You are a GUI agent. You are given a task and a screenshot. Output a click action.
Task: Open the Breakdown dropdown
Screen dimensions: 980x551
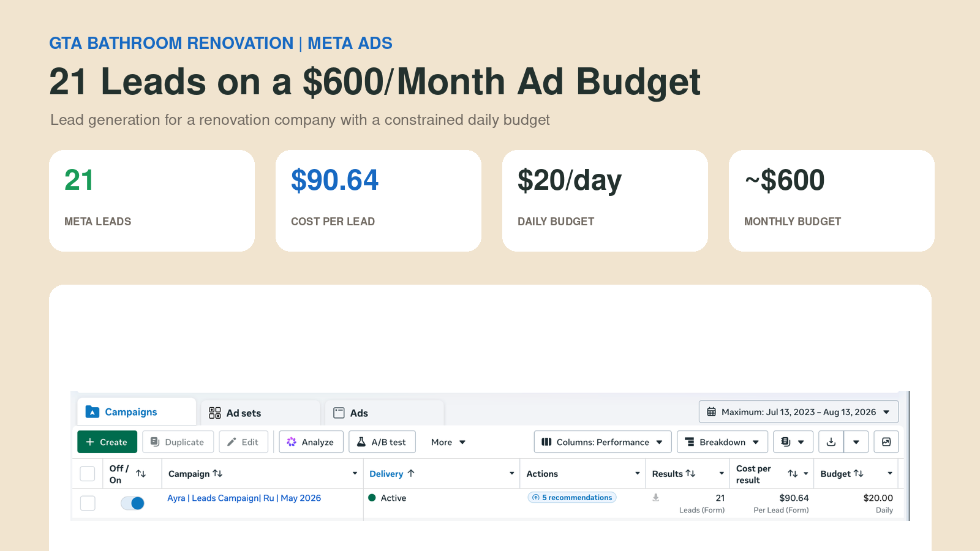pyautogui.click(x=722, y=442)
